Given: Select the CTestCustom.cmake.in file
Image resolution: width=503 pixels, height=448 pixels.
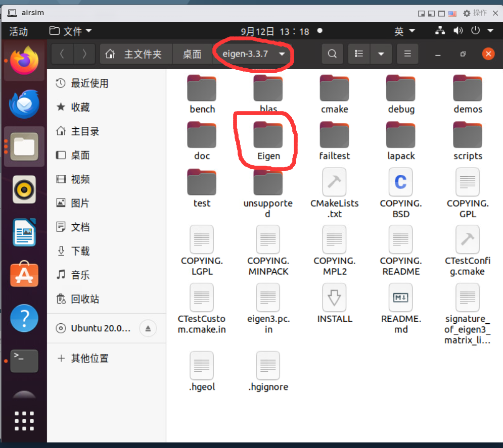Looking at the screenshot, I should click(202, 309).
